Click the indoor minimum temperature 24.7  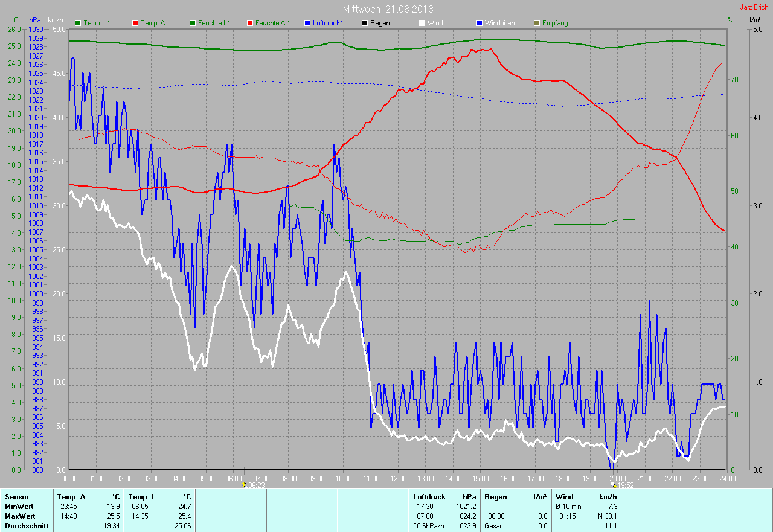pyautogui.click(x=184, y=507)
